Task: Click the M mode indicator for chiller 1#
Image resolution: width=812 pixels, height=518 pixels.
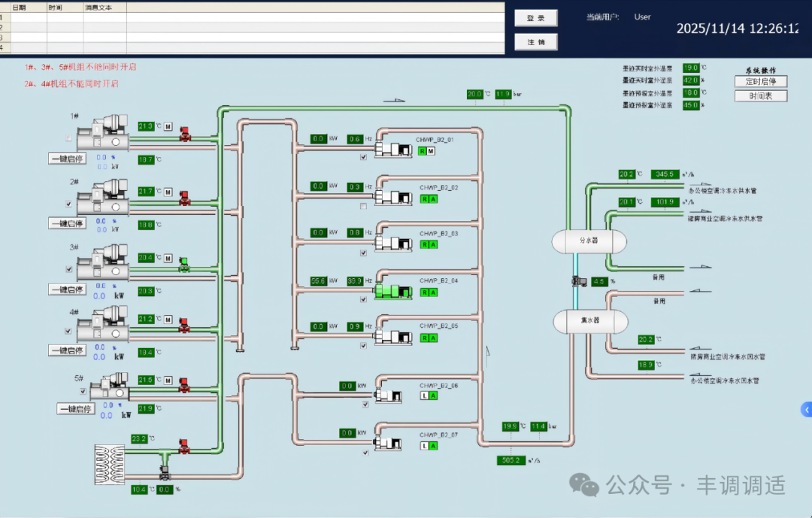Action: (168, 126)
